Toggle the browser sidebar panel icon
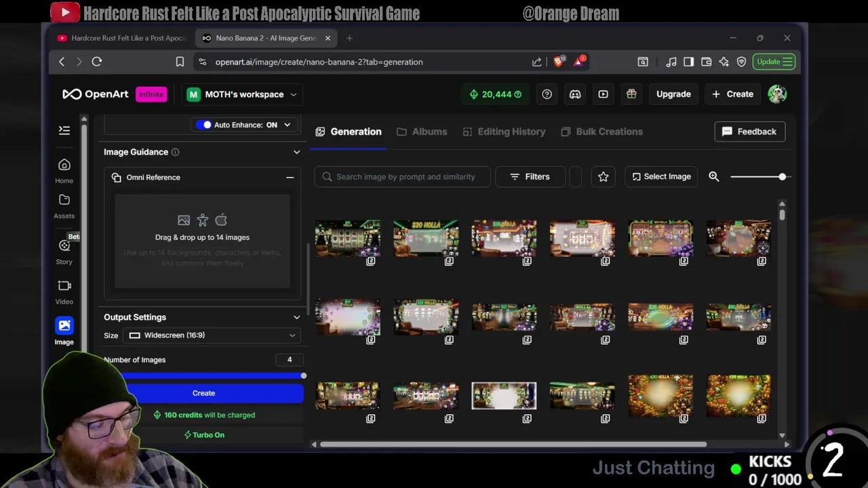The width and height of the screenshot is (868, 488). [x=689, y=62]
